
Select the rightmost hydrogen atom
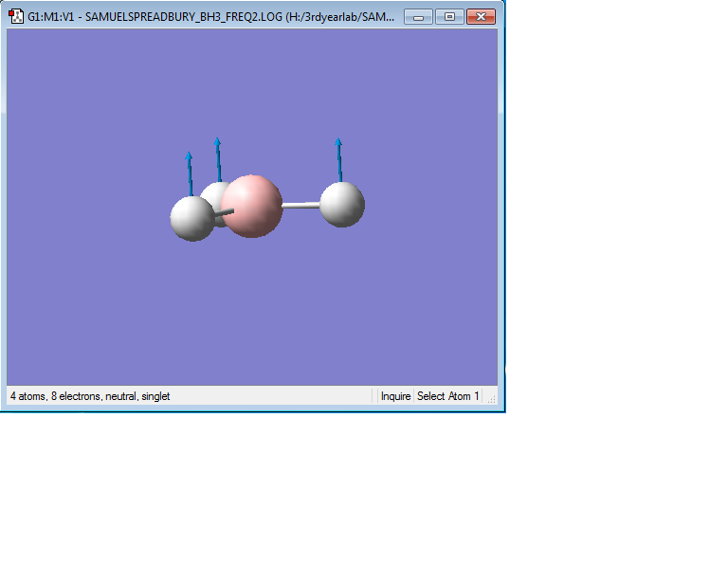tap(342, 205)
